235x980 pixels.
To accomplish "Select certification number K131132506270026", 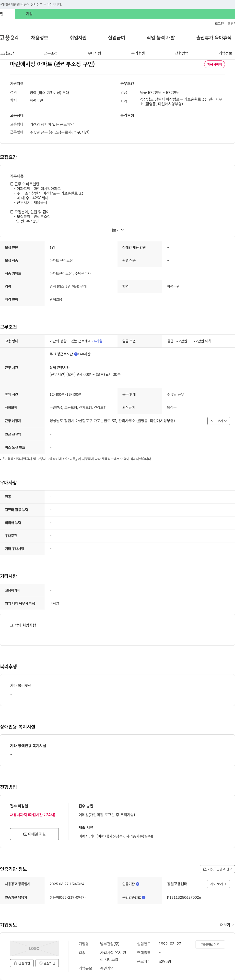I will 184,897.
